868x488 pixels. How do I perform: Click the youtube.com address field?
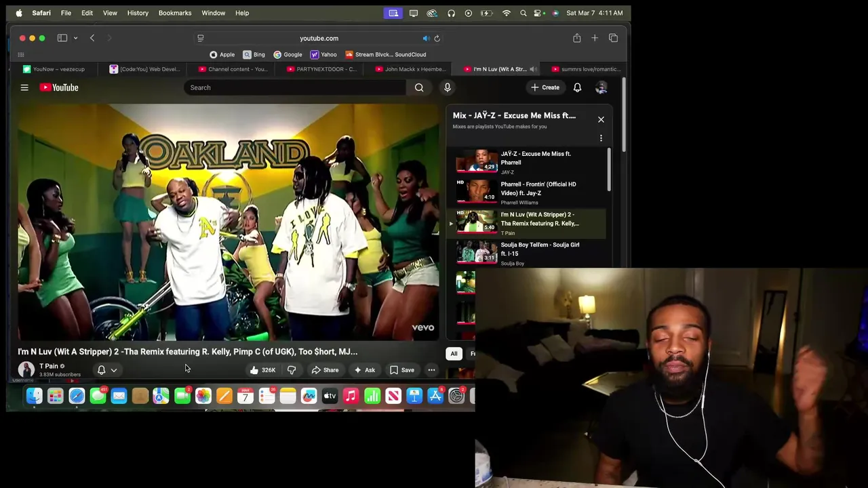coord(319,38)
